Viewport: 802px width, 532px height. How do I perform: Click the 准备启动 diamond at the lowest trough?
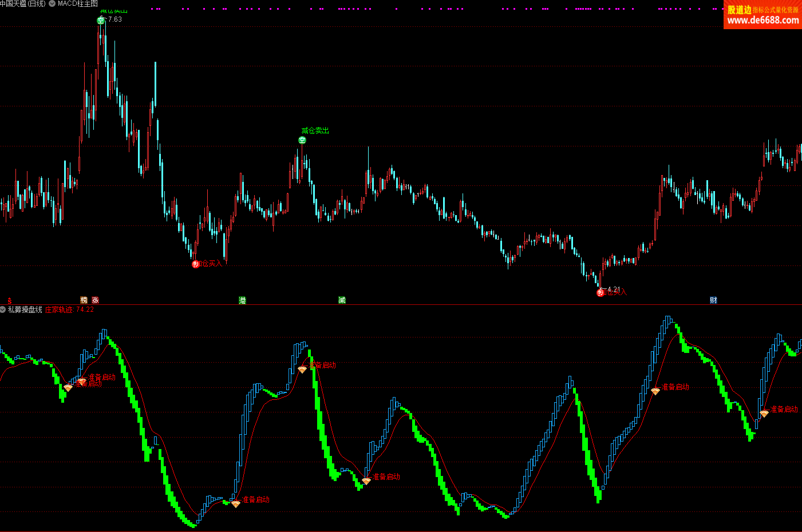235,504
